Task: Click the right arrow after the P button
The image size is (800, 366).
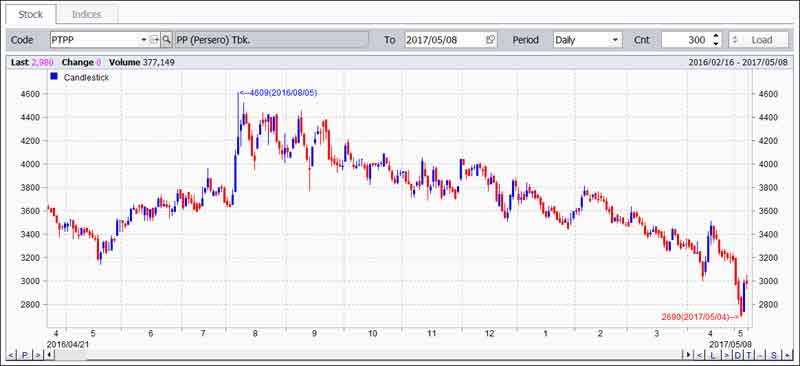Action: pos(38,355)
